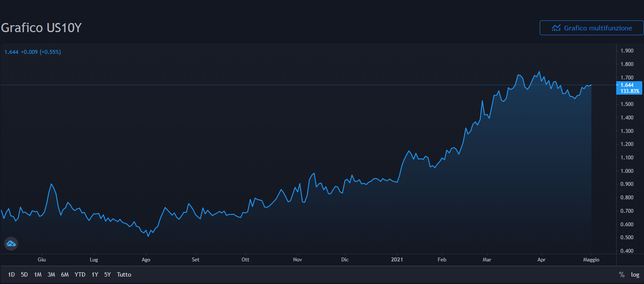Choose the 5Y time range

click(x=107, y=274)
